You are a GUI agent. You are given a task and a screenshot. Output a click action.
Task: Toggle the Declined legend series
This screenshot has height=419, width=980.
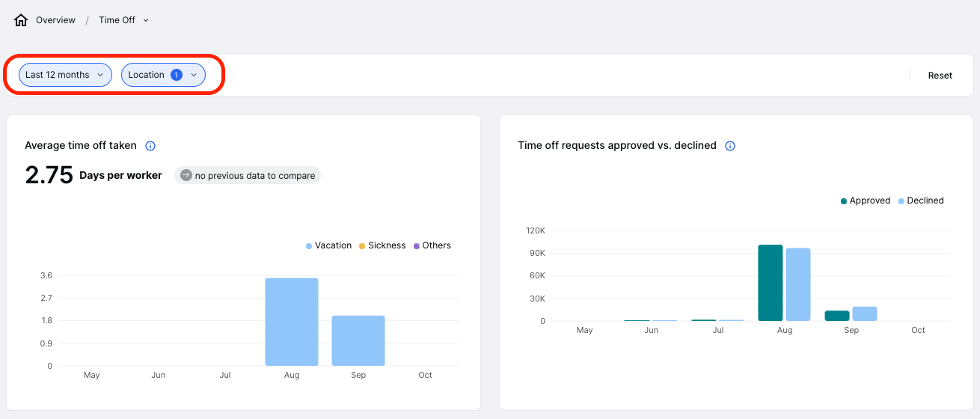point(921,201)
